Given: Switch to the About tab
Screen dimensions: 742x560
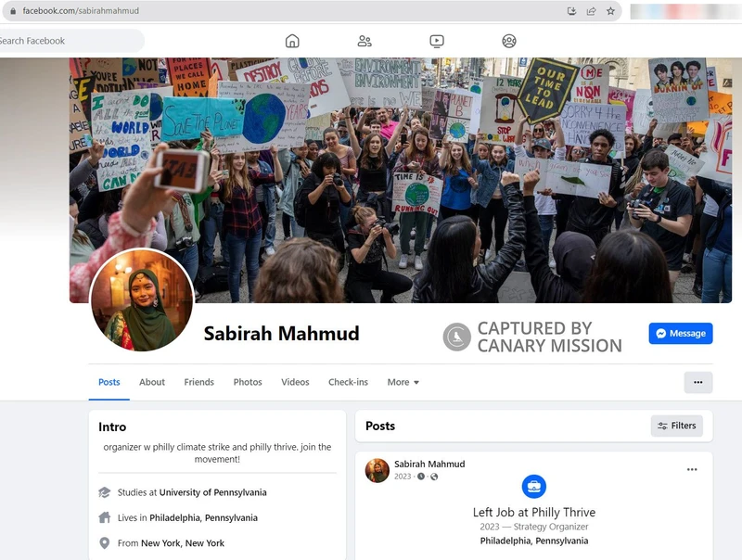Looking at the screenshot, I should coord(152,382).
